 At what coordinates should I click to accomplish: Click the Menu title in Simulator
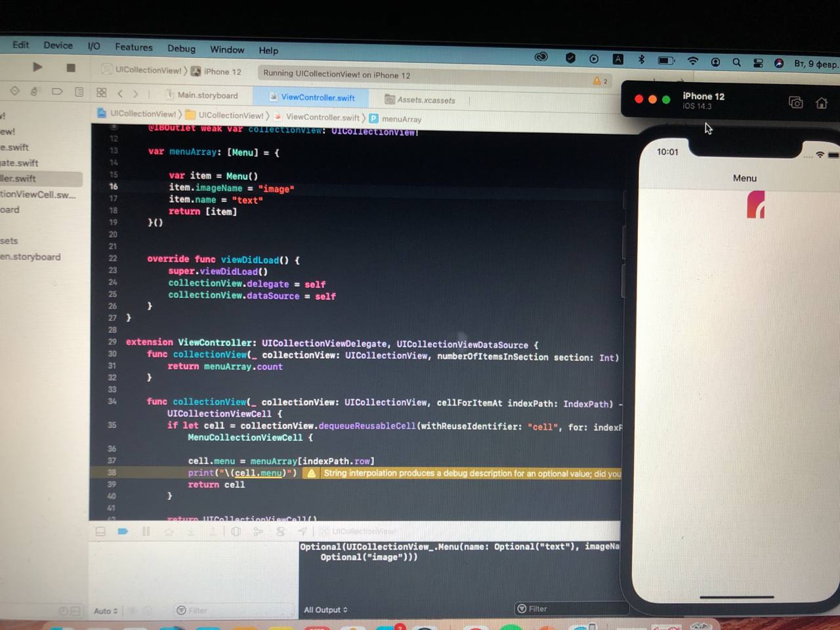pos(745,178)
